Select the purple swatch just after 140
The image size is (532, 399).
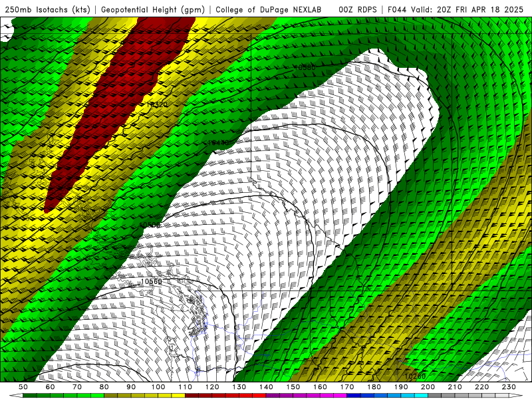pyautogui.click(x=273, y=396)
